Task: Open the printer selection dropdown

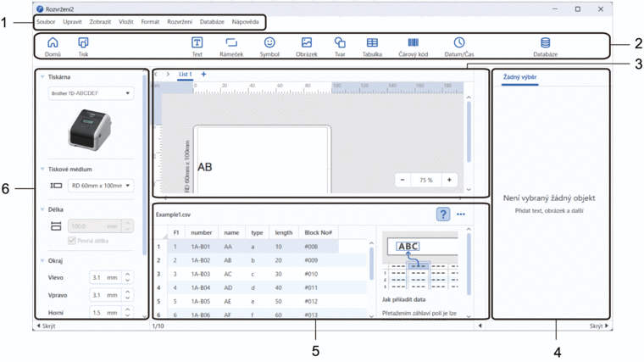Action: point(91,93)
